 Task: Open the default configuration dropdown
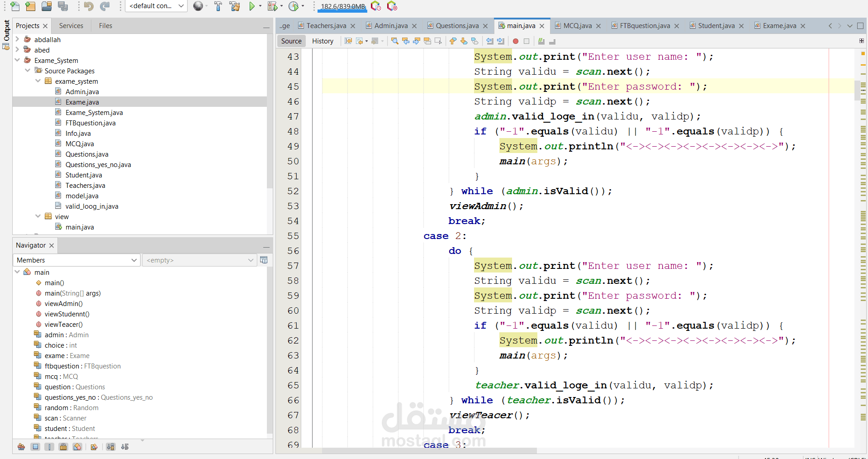156,6
